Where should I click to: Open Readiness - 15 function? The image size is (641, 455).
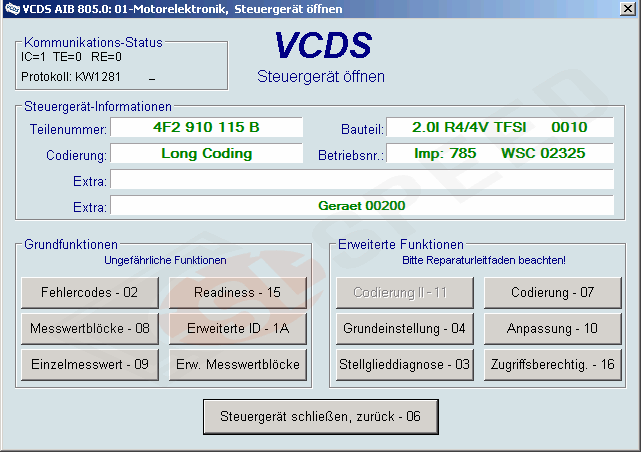tap(238, 293)
